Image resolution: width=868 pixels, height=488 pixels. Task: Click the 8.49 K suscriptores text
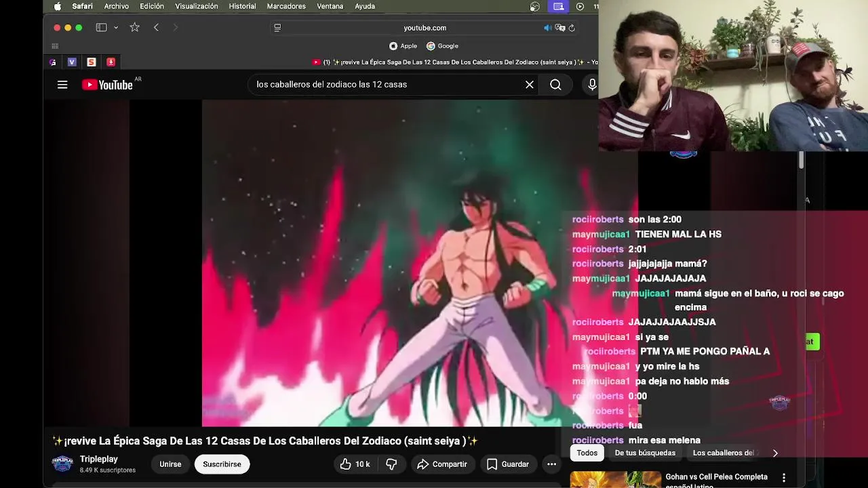click(x=108, y=470)
